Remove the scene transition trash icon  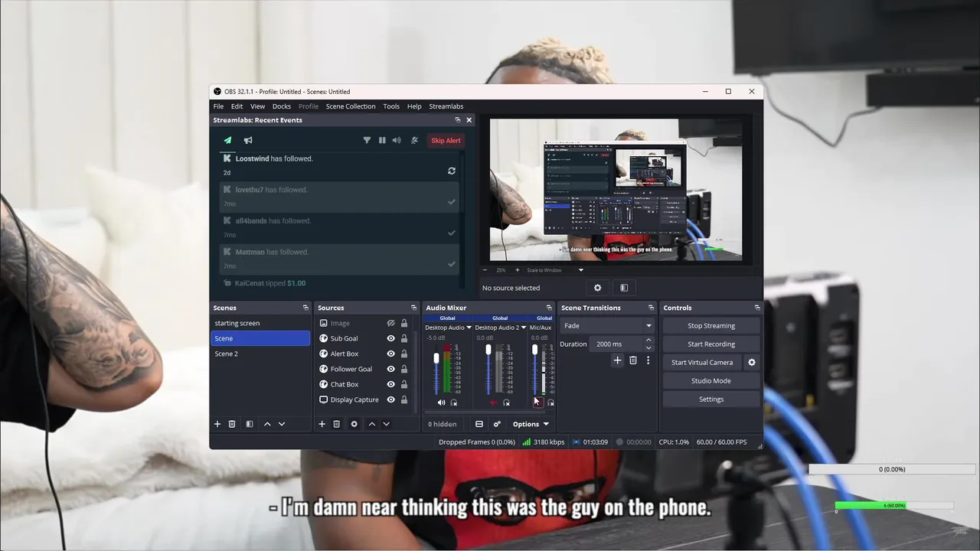coord(633,360)
